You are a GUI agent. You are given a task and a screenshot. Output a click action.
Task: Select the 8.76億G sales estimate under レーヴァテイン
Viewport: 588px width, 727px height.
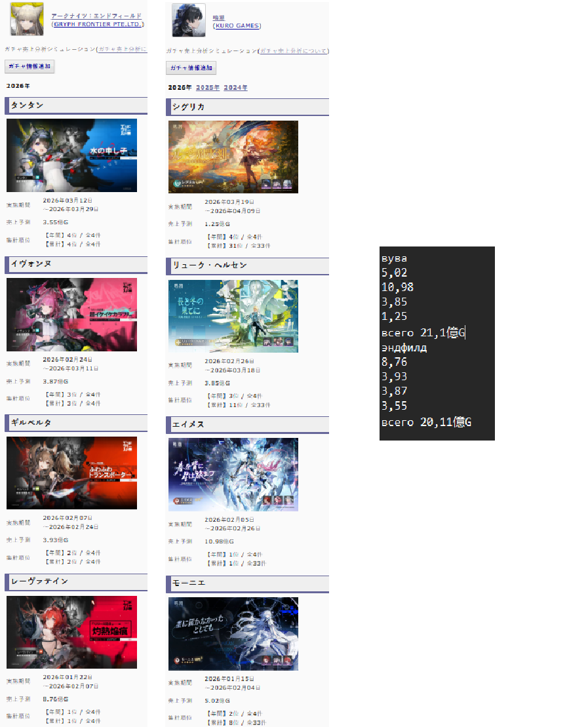pyautogui.click(x=56, y=699)
